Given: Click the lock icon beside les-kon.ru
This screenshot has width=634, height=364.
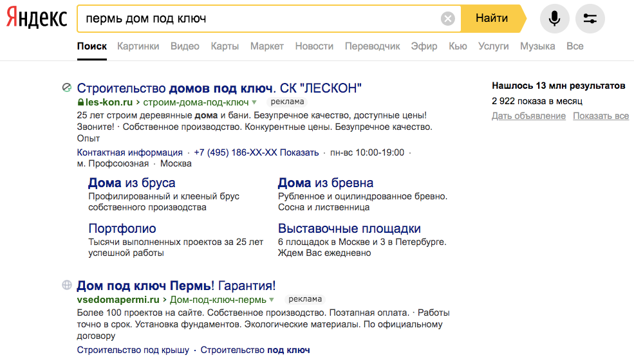Looking at the screenshot, I should pyautogui.click(x=80, y=102).
